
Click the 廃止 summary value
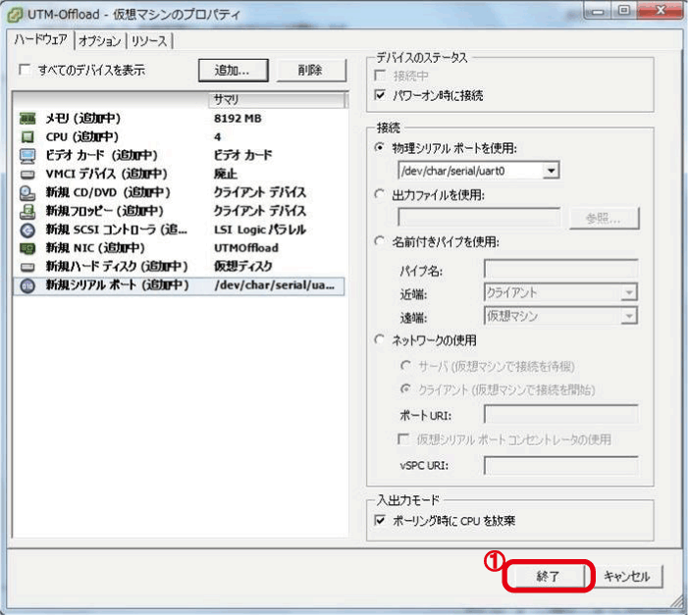tap(226, 175)
